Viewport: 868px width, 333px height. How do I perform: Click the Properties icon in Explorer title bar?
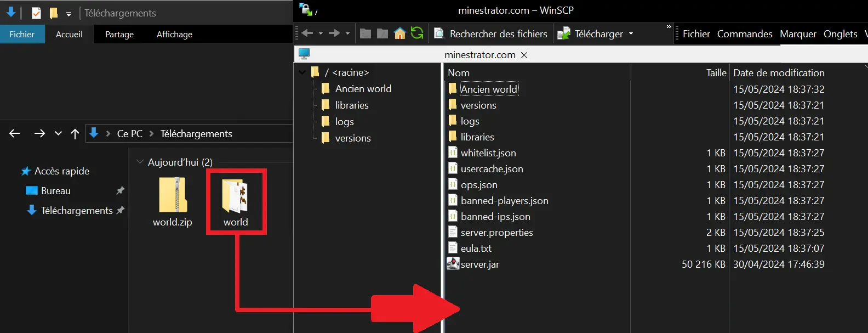[x=36, y=13]
